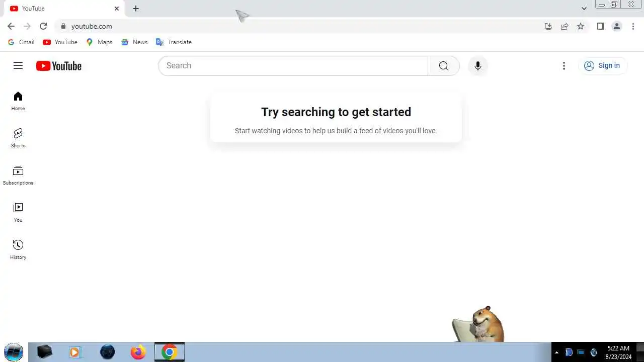The width and height of the screenshot is (644, 362).
Task: Open the You section in sidebar
Action: [18, 213]
